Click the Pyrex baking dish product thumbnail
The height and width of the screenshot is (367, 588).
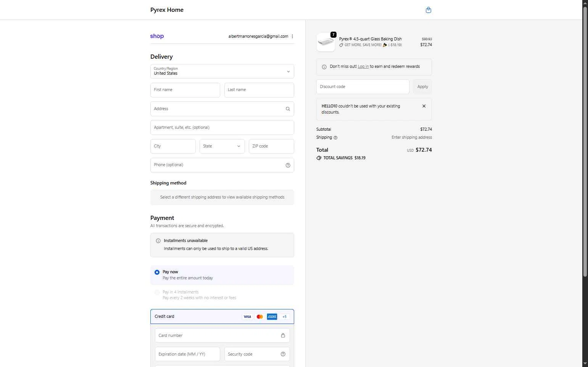(x=325, y=42)
